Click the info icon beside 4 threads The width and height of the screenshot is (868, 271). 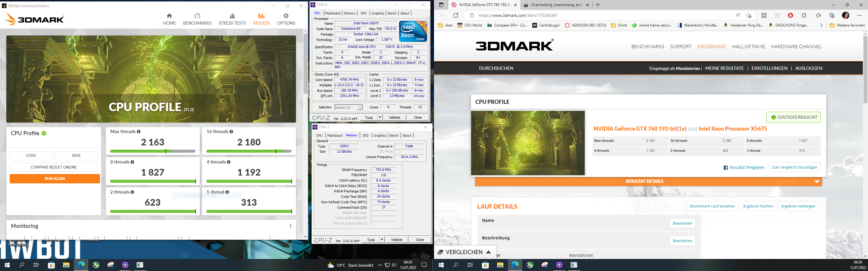tap(228, 162)
